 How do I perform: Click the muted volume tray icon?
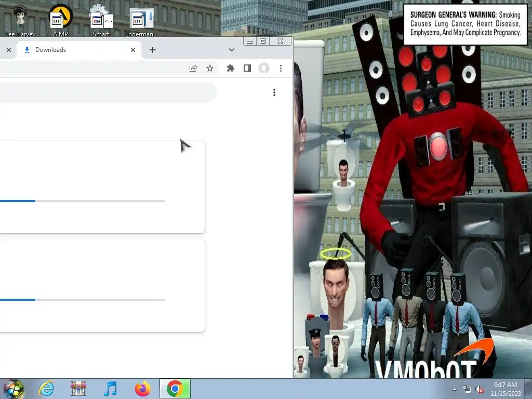[x=480, y=389]
